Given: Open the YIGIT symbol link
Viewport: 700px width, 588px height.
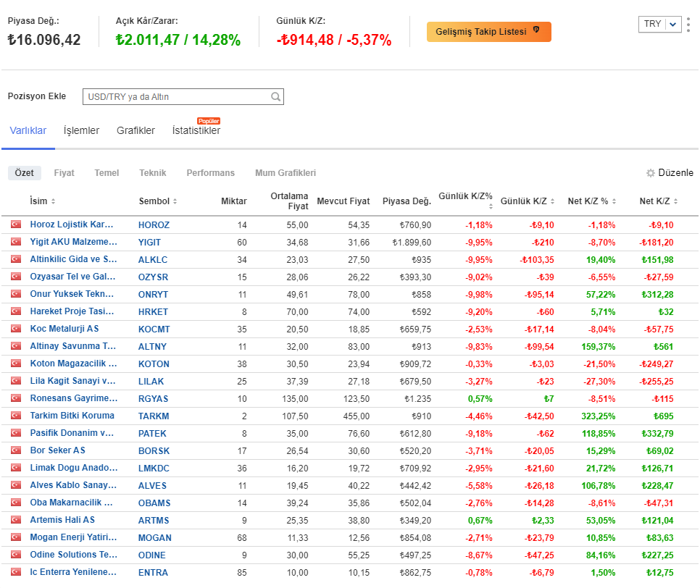Looking at the screenshot, I should [149, 243].
